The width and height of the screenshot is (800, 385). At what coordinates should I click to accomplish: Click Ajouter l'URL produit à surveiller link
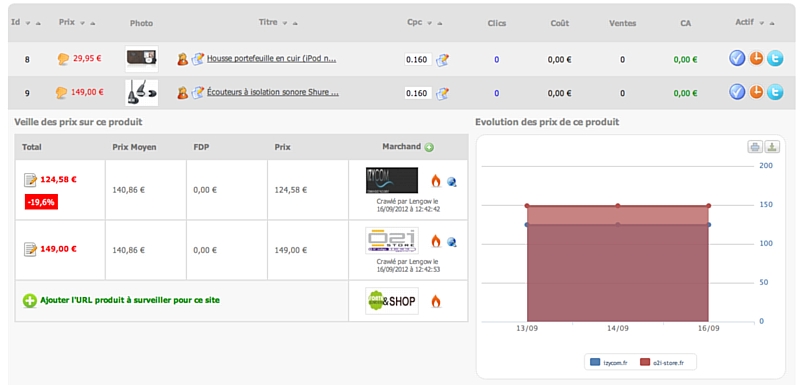(130, 300)
